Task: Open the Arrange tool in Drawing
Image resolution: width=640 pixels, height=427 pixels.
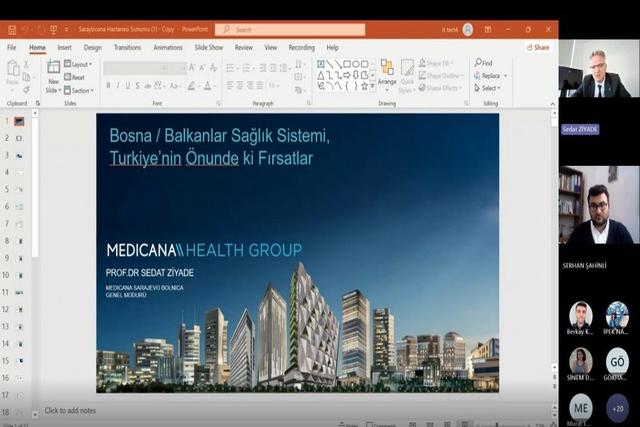Action: coord(386,72)
